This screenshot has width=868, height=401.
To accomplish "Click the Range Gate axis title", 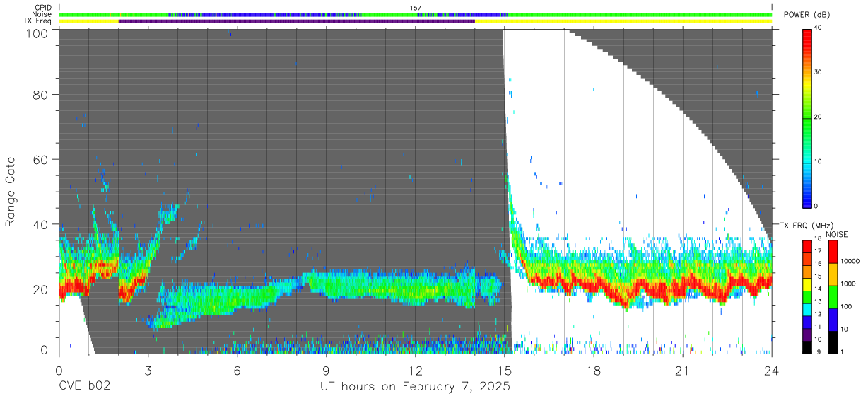I will tap(11, 192).
